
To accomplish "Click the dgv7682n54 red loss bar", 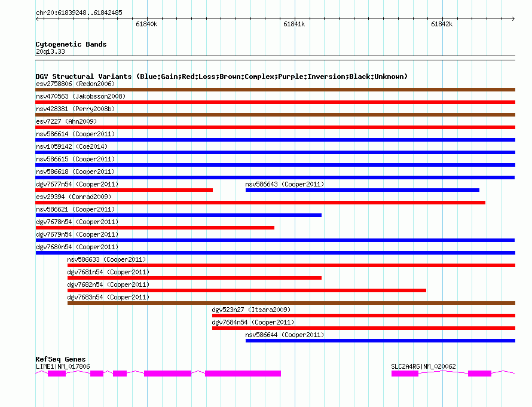I will tap(247, 290).
